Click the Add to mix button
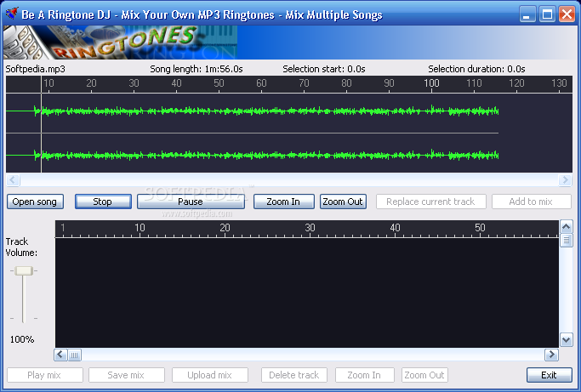Image resolution: width=581 pixels, height=392 pixels. [x=532, y=202]
